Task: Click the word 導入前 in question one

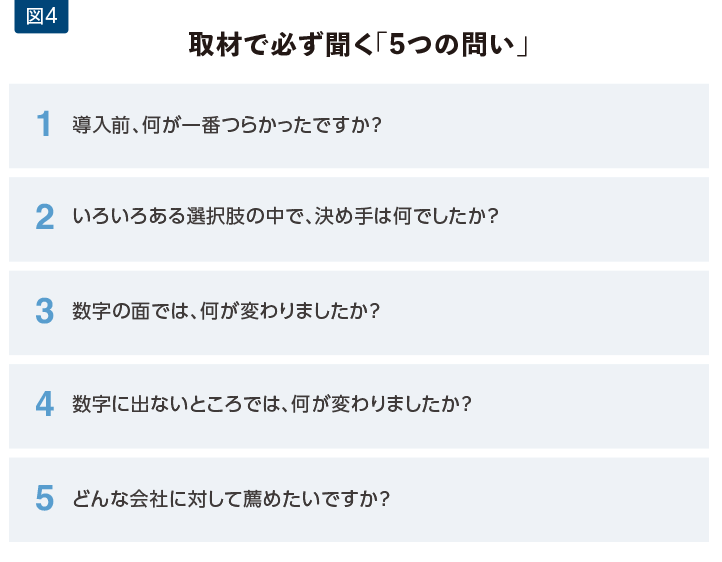Action: (101, 125)
